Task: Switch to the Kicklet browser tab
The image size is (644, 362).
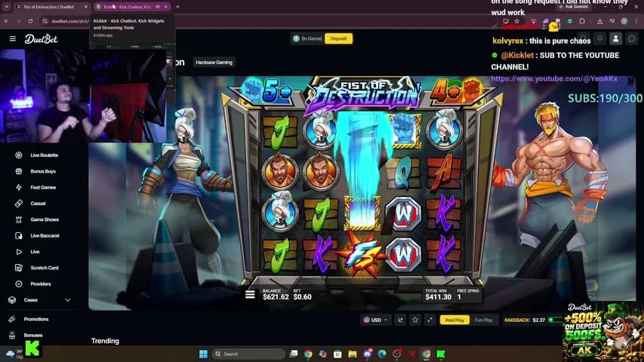Action: (131, 7)
